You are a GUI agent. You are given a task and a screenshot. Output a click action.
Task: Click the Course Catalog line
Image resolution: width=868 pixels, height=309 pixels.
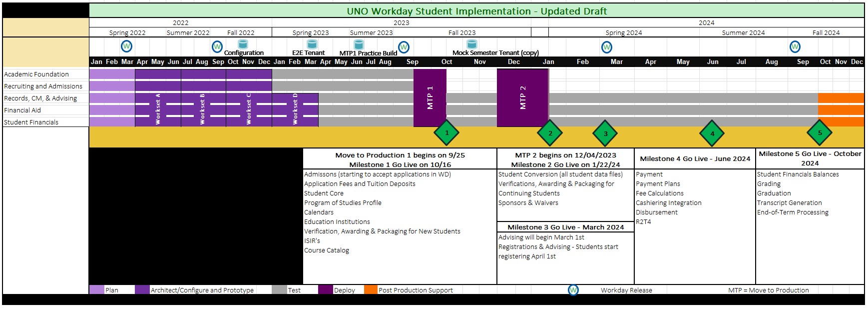327,250
